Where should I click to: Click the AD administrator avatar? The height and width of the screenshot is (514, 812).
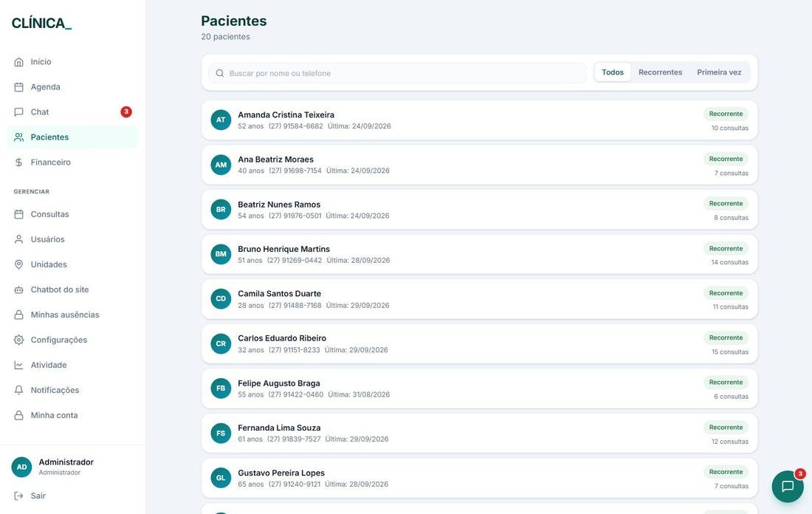click(x=21, y=467)
